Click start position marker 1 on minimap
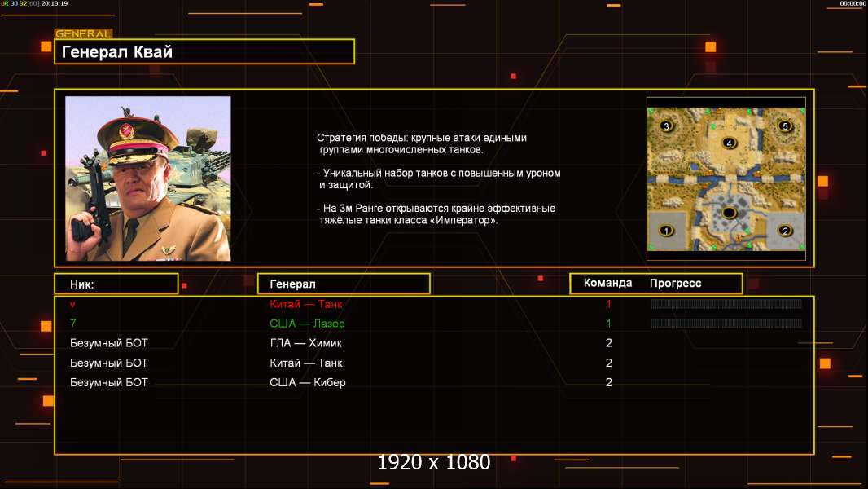 666,231
